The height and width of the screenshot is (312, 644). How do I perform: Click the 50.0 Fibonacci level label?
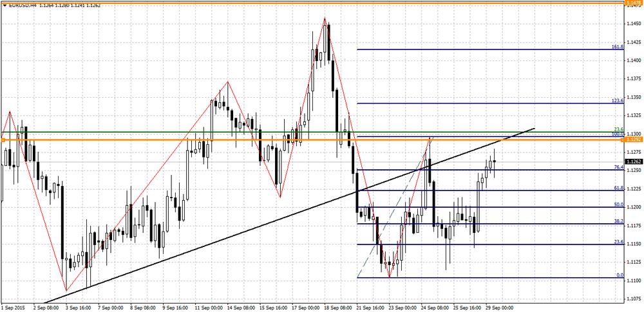619,205
